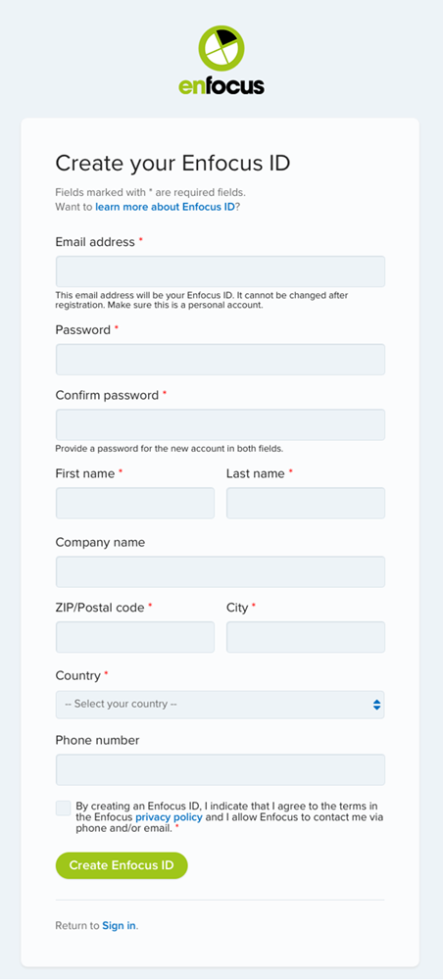Select the Confirm password field

pyautogui.click(x=220, y=425)
